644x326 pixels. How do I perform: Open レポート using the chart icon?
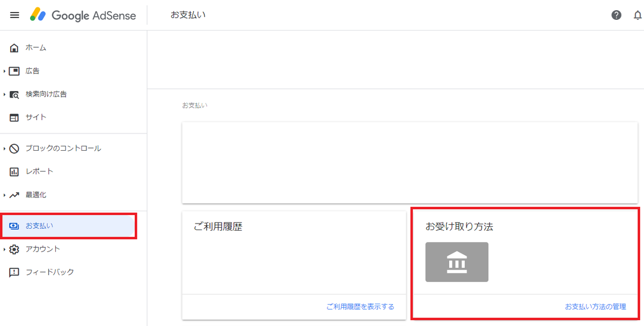click(x=13, y=172)
